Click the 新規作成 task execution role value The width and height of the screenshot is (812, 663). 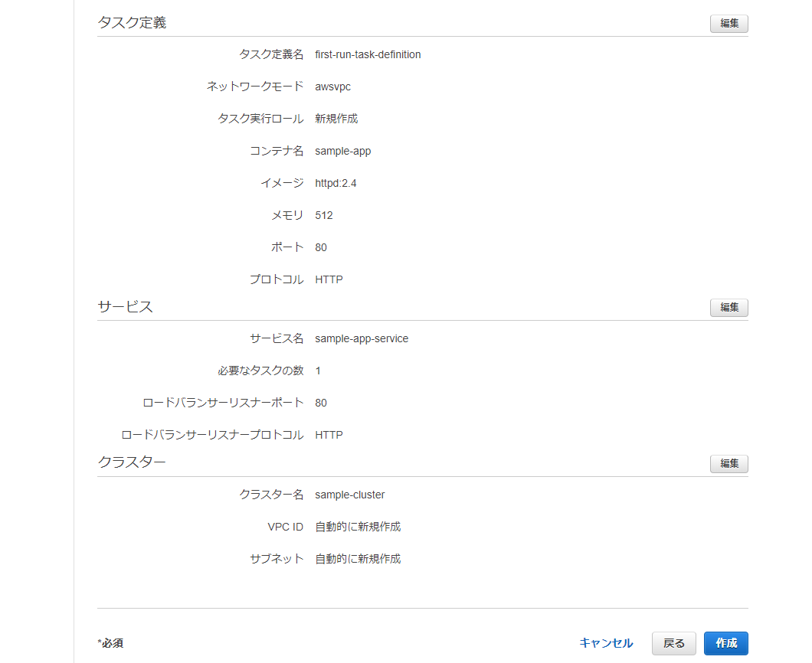(x=336, y=119)
